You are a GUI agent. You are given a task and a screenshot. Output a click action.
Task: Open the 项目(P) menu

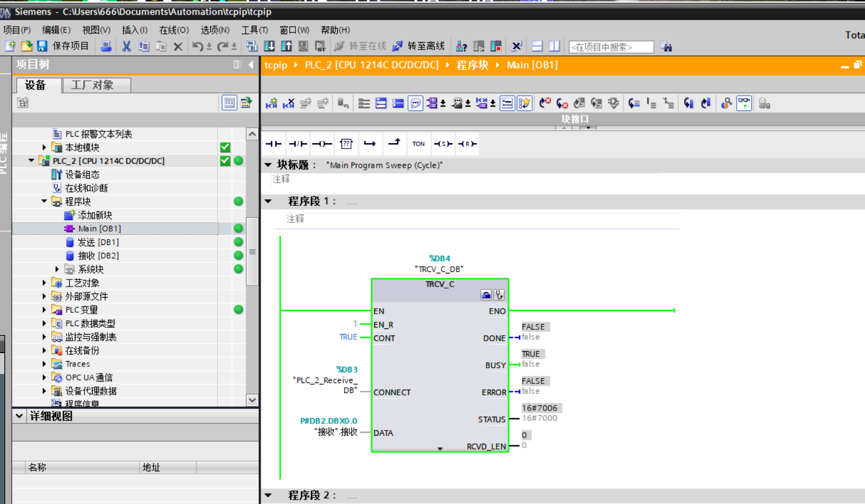(x=17, y=30)
